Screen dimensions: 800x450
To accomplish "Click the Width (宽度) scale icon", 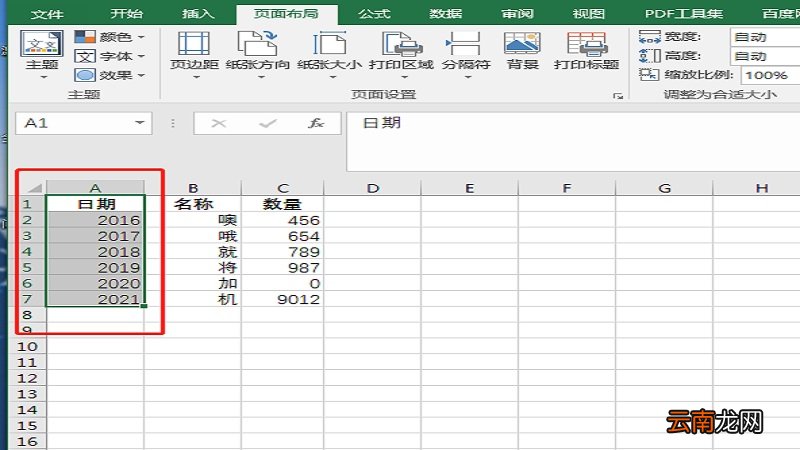I will 649,37.
